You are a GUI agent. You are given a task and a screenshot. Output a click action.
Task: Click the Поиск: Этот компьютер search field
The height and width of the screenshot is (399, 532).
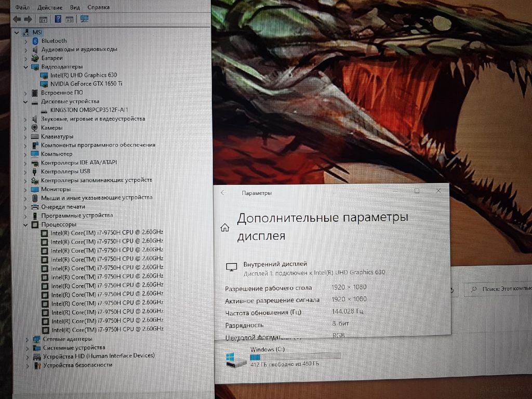coord(498,289)
